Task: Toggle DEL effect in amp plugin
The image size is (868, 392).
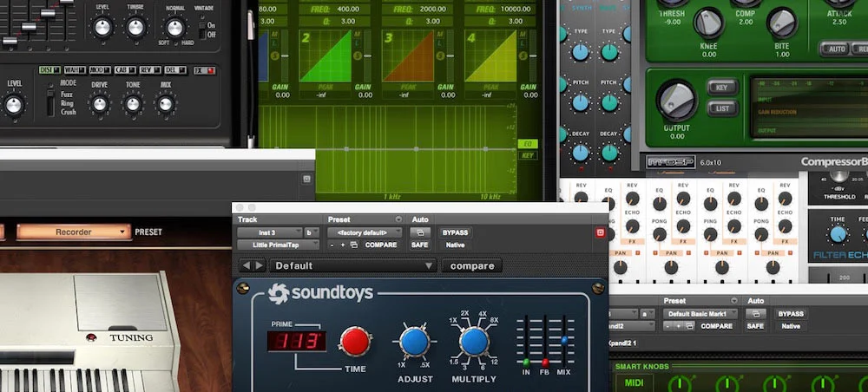Action: (x=175, y=70)
